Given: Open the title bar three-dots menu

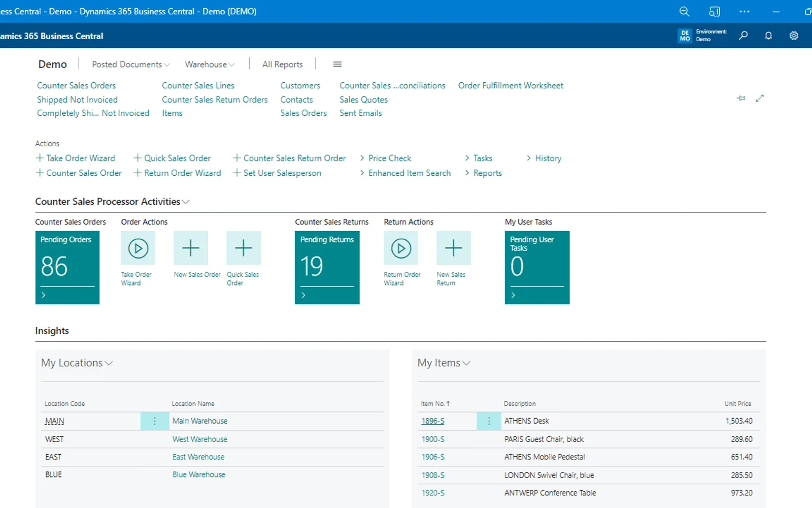Looking at the screenshot, I should (x=744, y=11).
